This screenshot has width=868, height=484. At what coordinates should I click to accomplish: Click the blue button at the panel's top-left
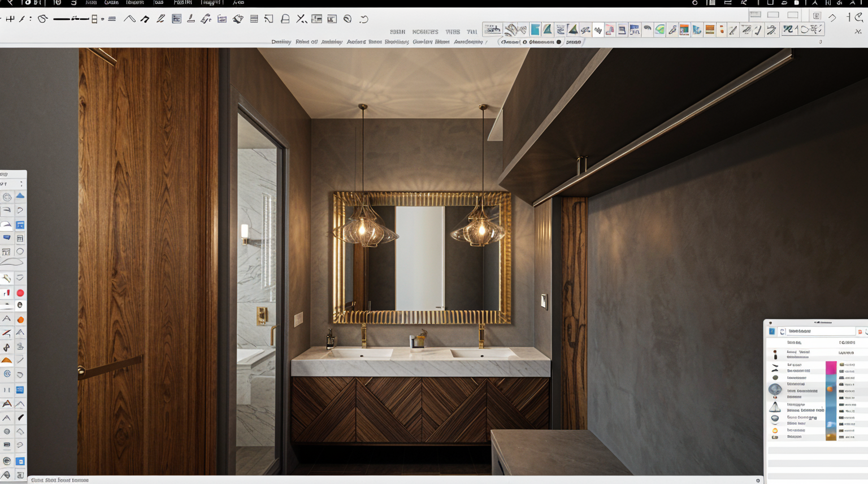pos(772,331)
